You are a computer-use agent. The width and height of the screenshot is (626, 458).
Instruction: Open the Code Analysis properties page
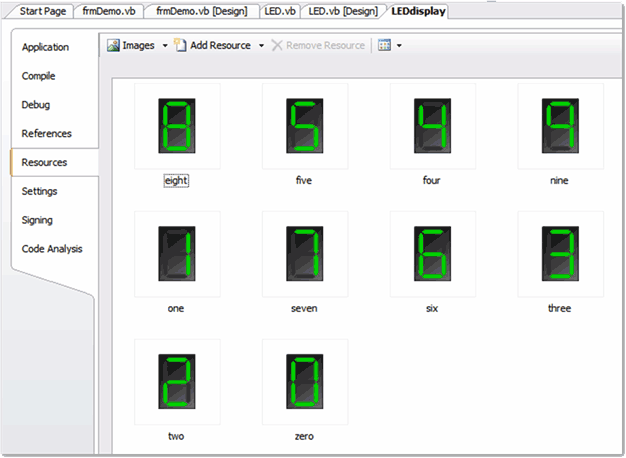click(x=52, y=249)
